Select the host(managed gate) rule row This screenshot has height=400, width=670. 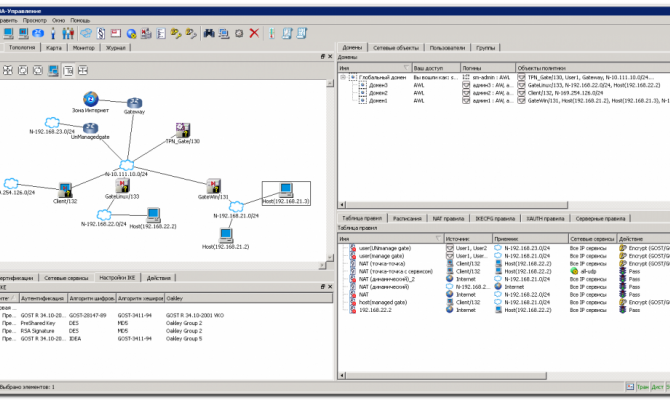(383, 302)
